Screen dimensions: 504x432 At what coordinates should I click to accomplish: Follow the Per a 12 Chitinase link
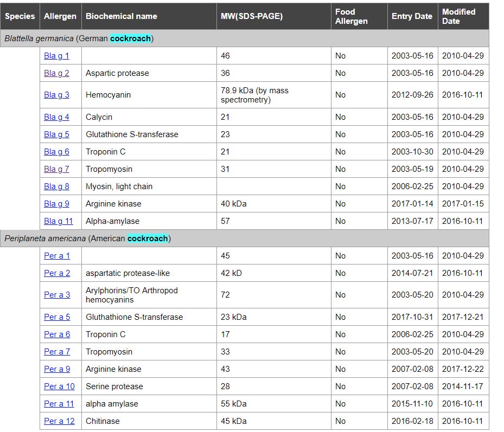(x=59, y=421)
